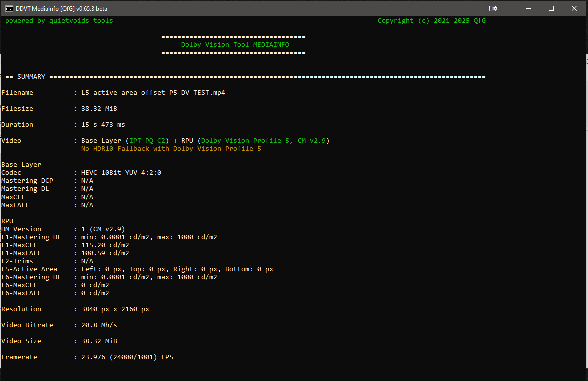Click the "L6-MaxCLL" label

(x=19, y=285)
